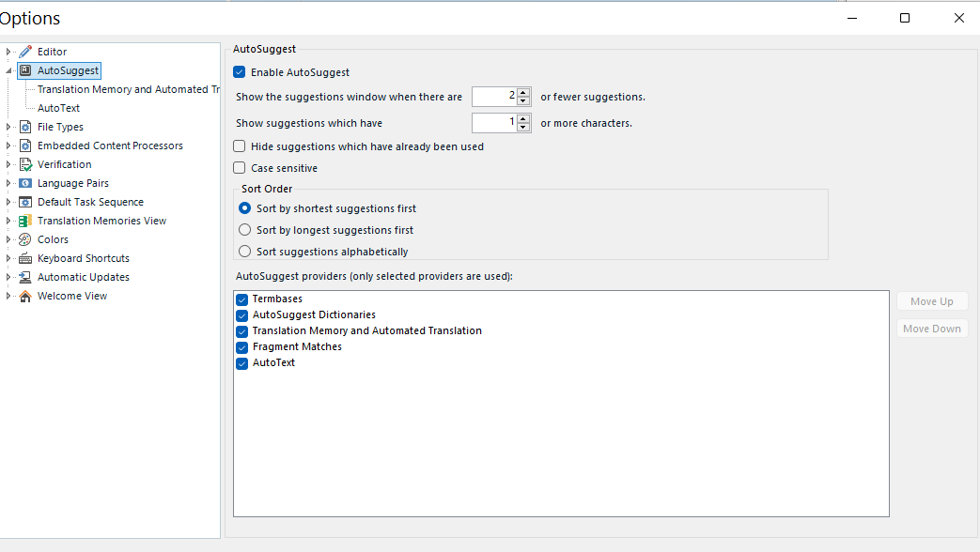The height and width of the screenshot is (552, 980).
Task: Select the Verification tree item label
Action: pos(65,164)
